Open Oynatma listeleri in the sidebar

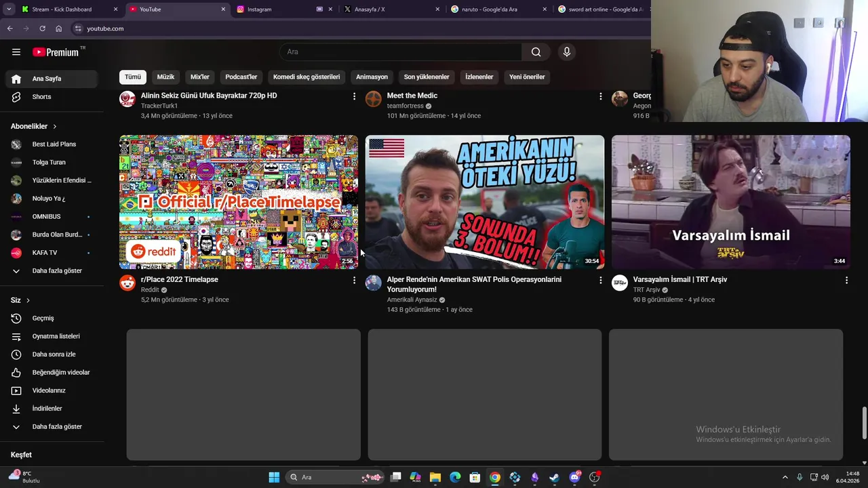[52, 336]
